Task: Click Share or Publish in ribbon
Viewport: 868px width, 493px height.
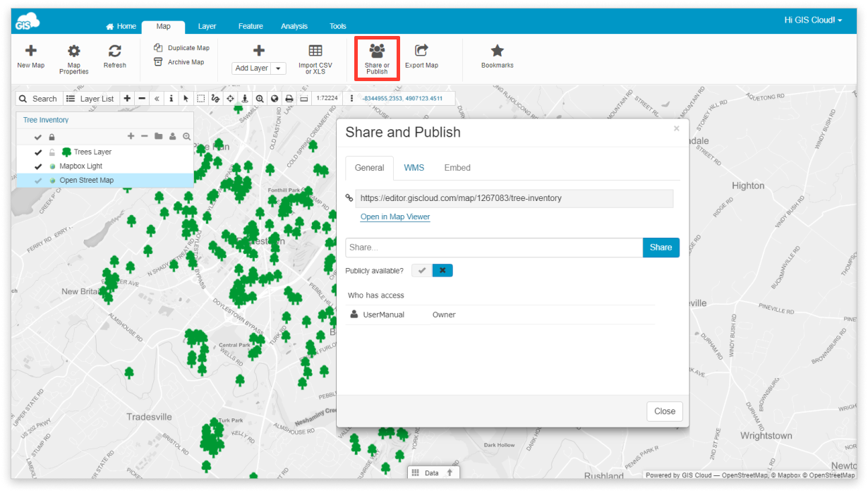Action: click(377, 59)
